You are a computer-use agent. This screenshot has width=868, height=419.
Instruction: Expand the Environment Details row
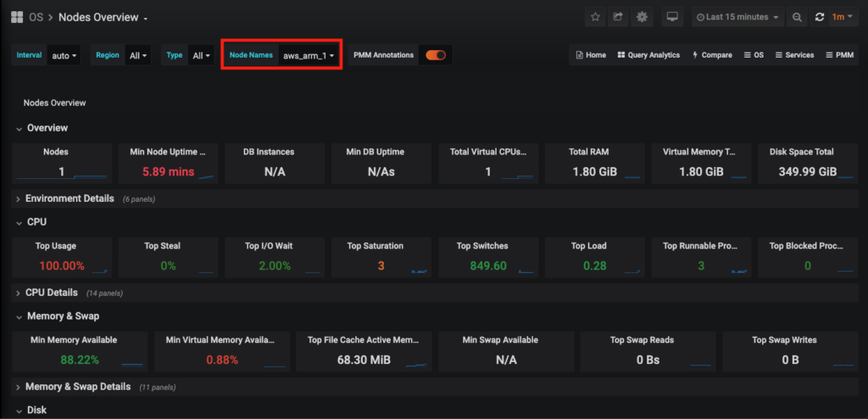coord(70,198)
